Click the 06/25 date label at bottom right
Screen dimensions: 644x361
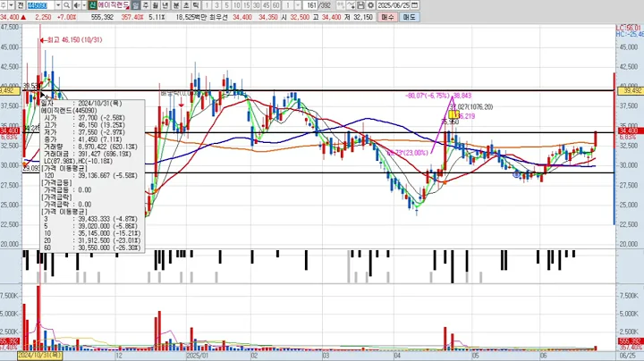click(628, 356)
